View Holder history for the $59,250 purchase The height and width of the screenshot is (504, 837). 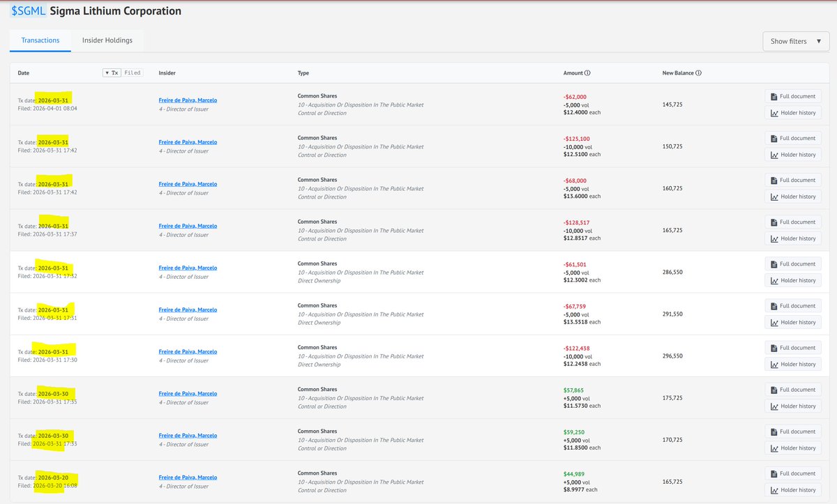click(793, 448)
